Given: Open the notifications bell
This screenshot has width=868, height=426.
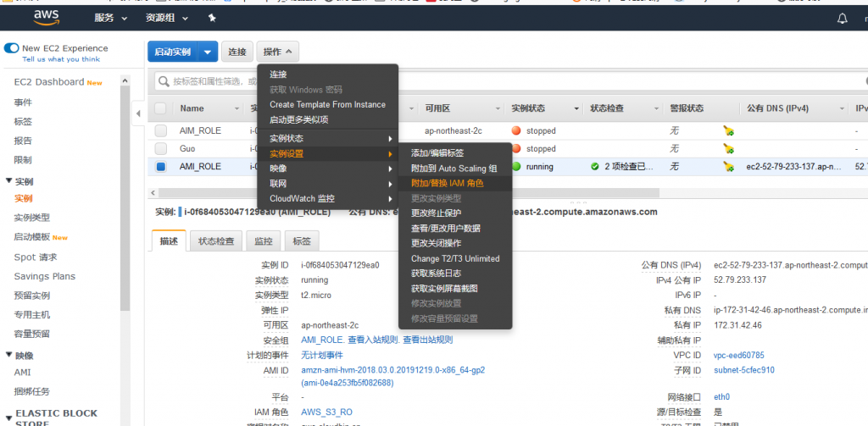Looking at the screenshot, I should (x=842, y=19).
